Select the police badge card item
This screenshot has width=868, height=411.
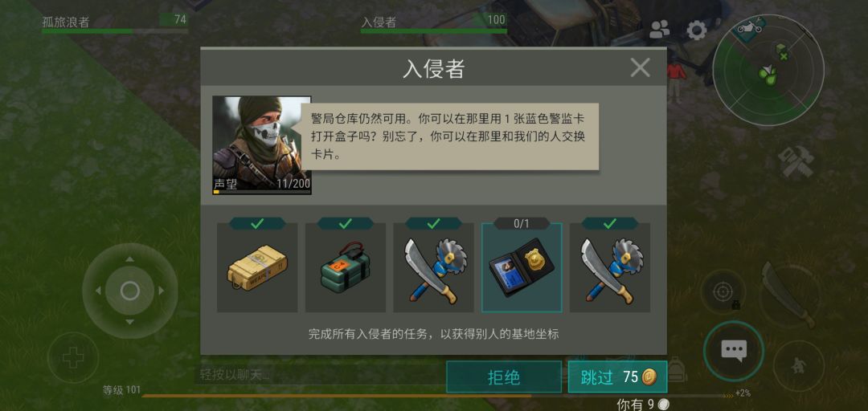pyautogui.click(x=522, y=268)
